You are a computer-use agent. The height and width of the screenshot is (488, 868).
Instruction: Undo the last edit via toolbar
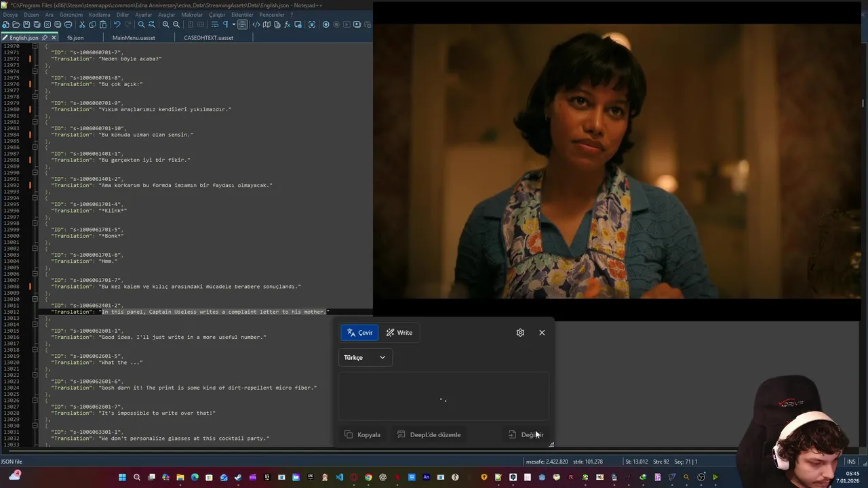coord(117,24)
